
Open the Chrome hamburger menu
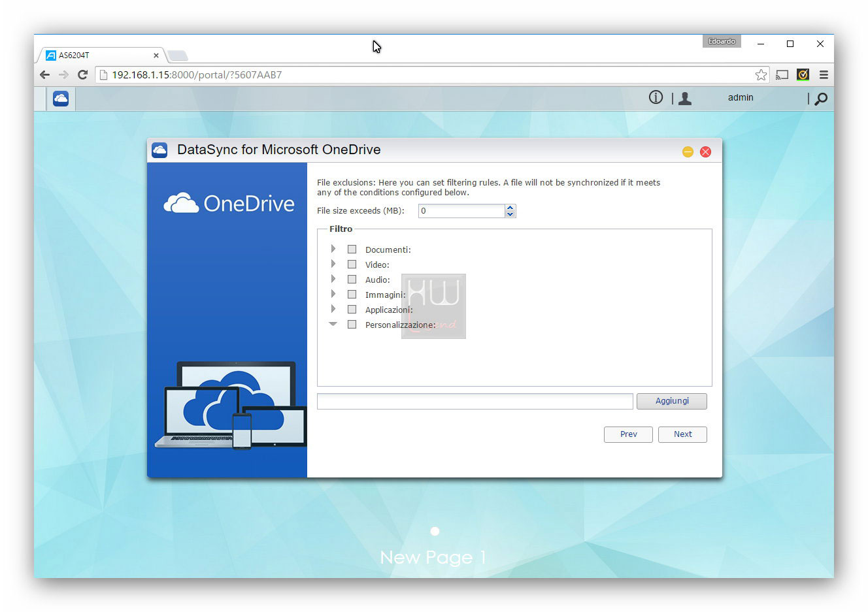tap(824, 74)
